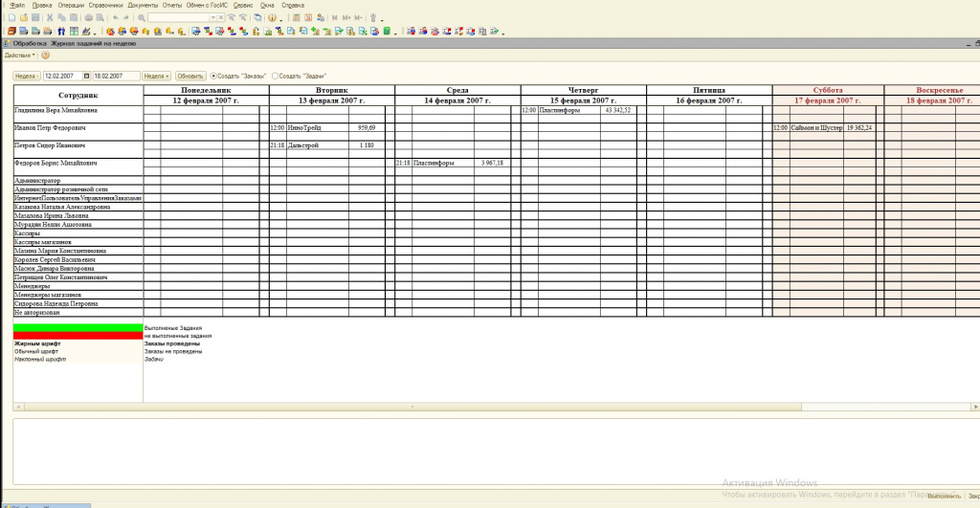Click the 18.02.2007 end date field
Viewport: 980px width, 508px height.
[116, 76]
